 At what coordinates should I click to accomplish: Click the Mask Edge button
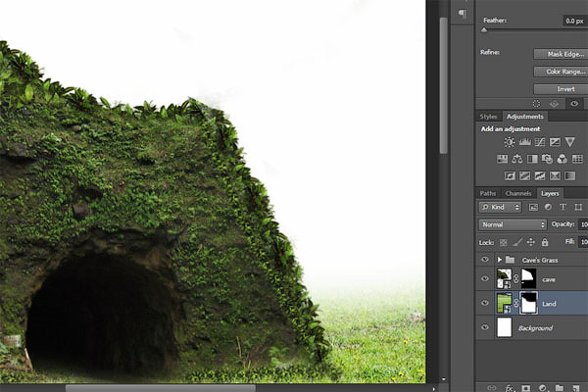pos(561,54)
